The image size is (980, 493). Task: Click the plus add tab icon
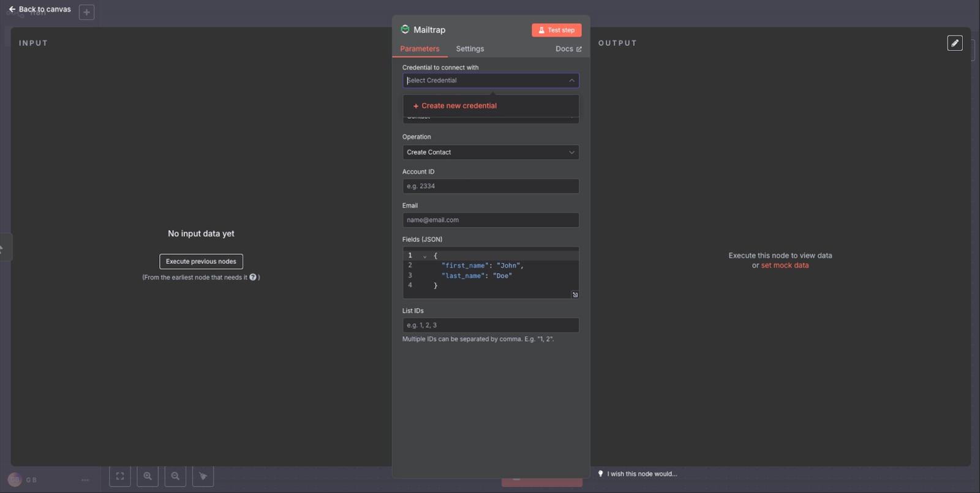point(86,12)
